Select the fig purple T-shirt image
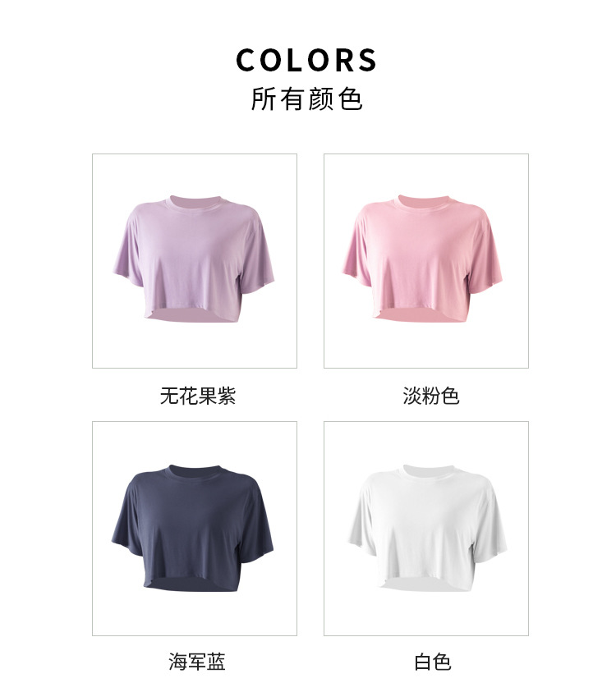Screen dimensions: 616x692 point(195,261)
